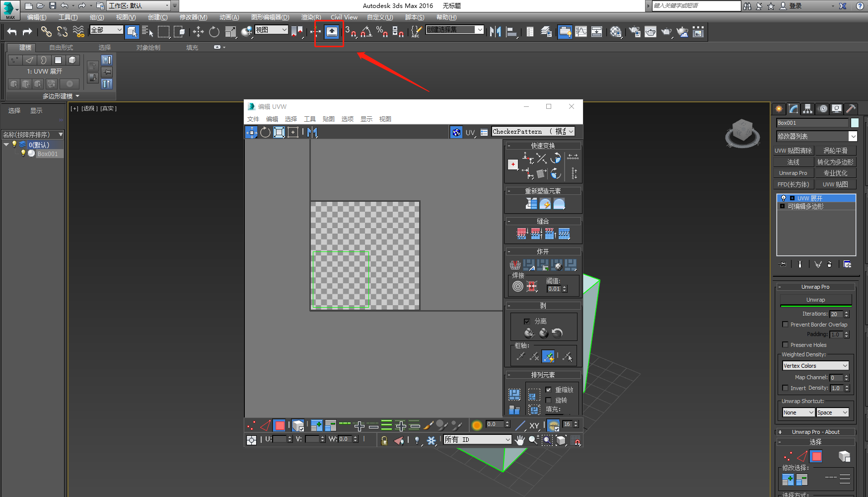868x497 pixels.
Task: Open the 工具 menu in Edit UVW
Action: [309, 119]
